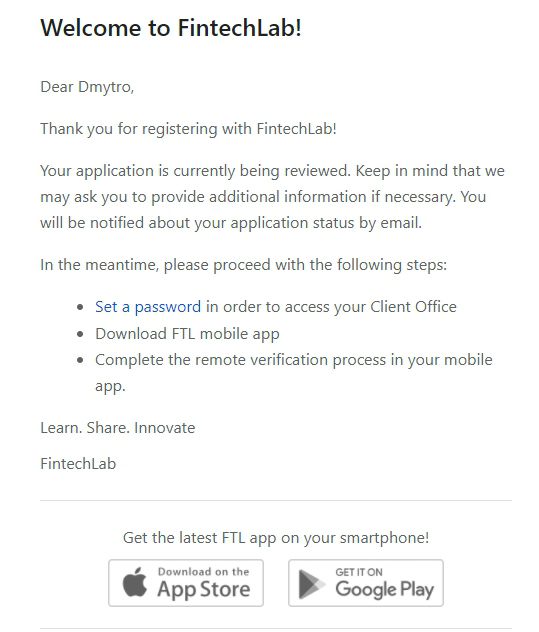Select the 'Welcome to FintechLab!' heading
The height and width of the screenshot is (632, 539).
click(171, 28)
